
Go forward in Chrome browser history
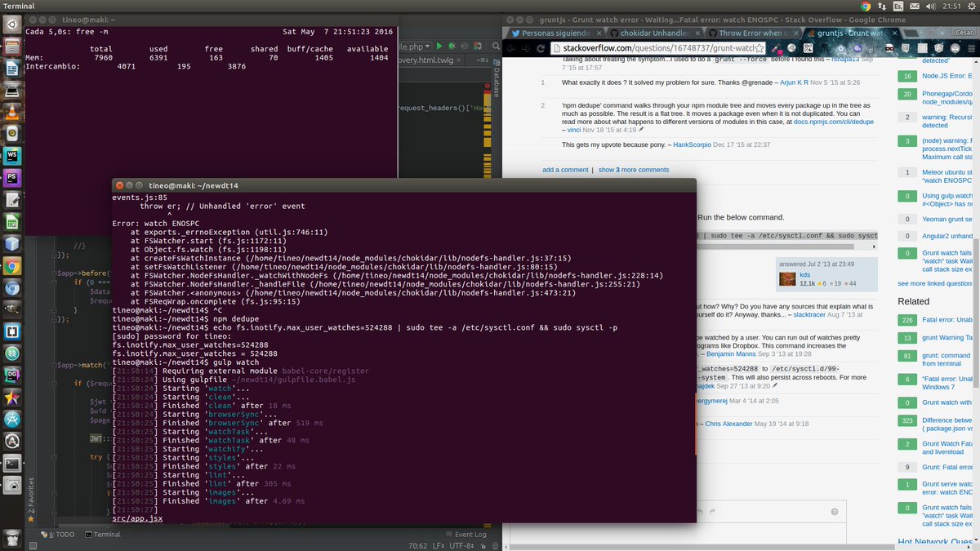pyautogui.click(x=525, y=49)
